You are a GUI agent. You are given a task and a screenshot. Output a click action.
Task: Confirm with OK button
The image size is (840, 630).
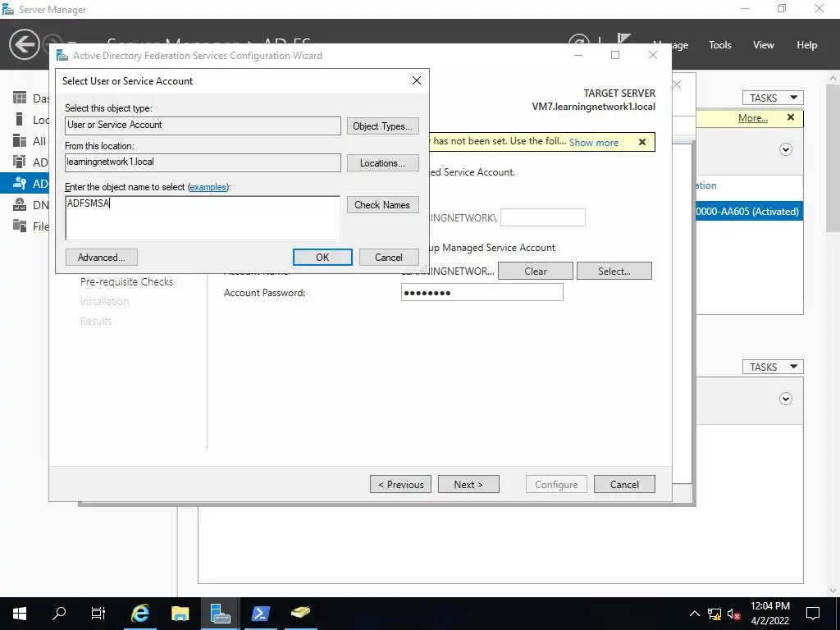pos(322,257)
